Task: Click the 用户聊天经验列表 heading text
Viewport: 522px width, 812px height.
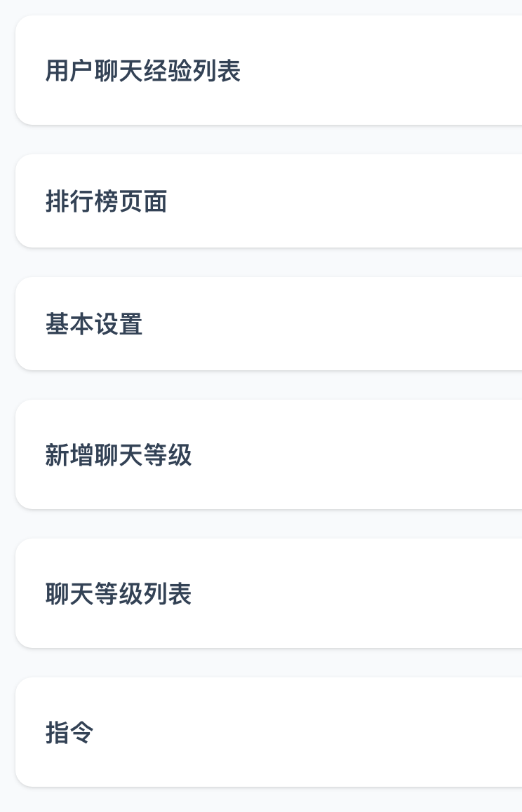Action: pos(143,71)
